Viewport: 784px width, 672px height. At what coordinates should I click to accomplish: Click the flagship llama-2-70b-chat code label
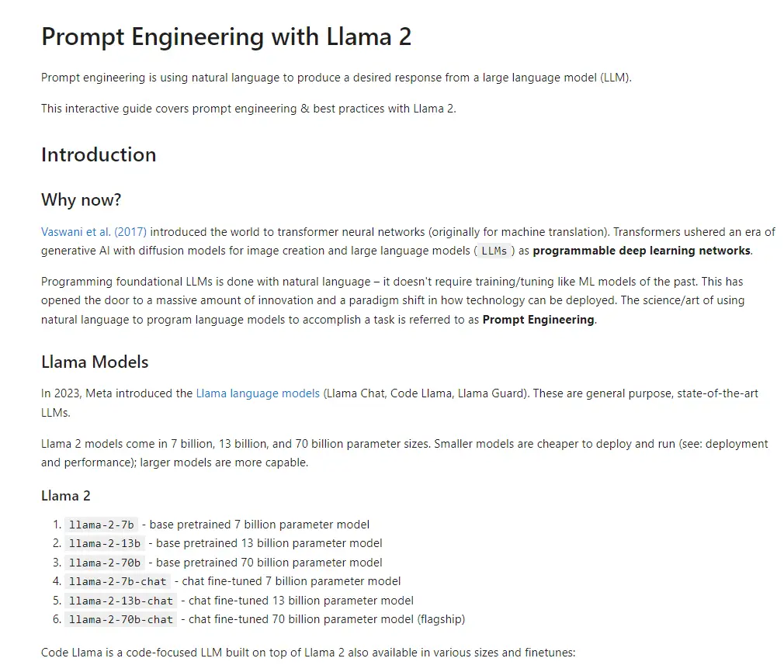(x=120, y=619)
